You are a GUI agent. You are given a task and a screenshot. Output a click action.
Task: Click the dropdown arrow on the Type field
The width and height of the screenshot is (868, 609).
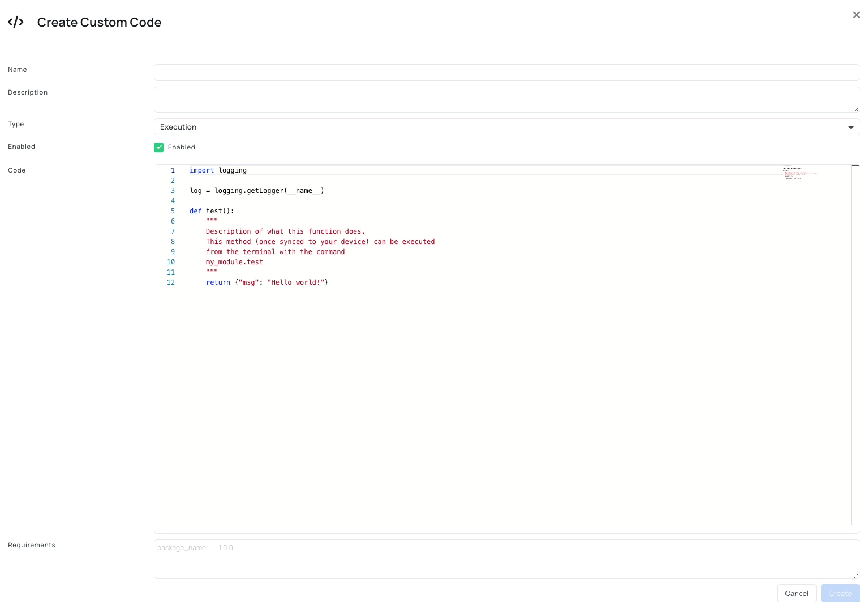point(850,127)
